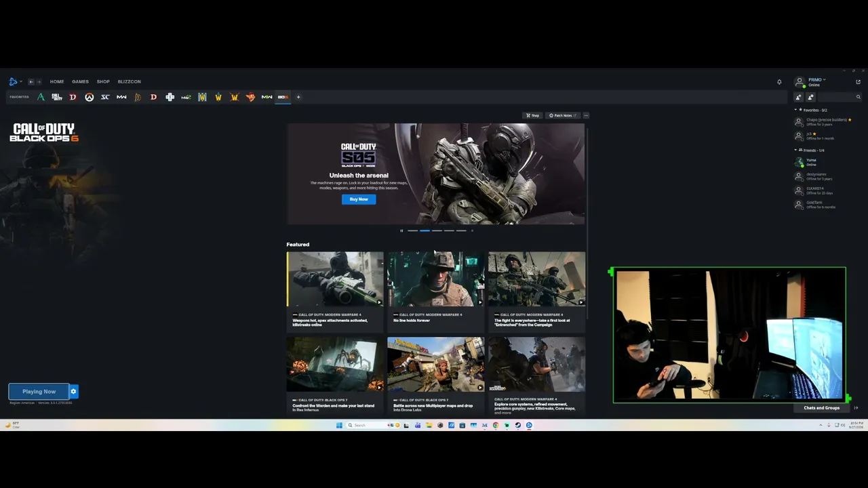868x488 pixels.
Task: Open the BLIZZCON tab
Action: 130,82
